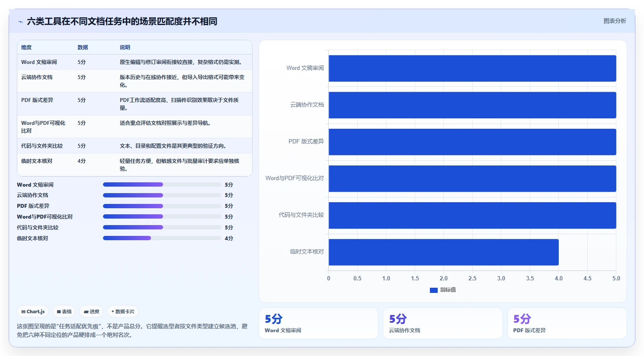Select the Chart.js tag chip
Screen dimensions: 644x356
(x=33, y=311)
